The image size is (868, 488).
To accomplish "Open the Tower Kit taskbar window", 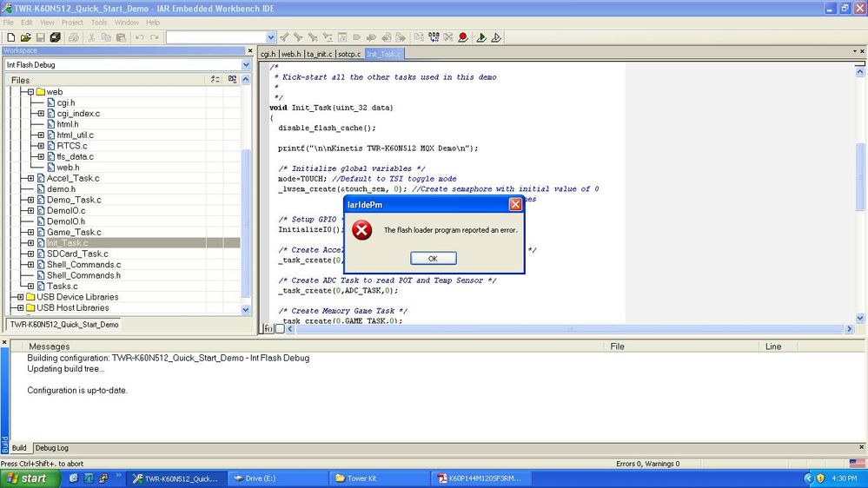I will click(380, 478).
